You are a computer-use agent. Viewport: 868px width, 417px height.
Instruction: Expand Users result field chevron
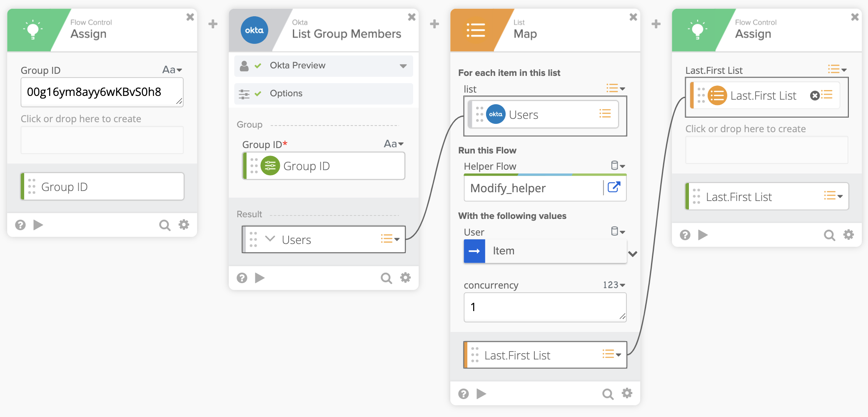[x=270, y=239]
